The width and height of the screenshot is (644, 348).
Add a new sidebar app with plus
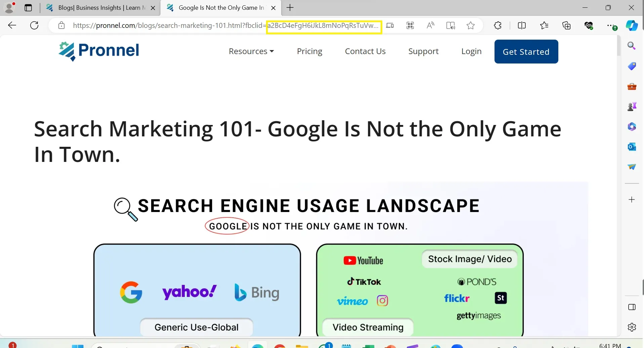[632, 200]
